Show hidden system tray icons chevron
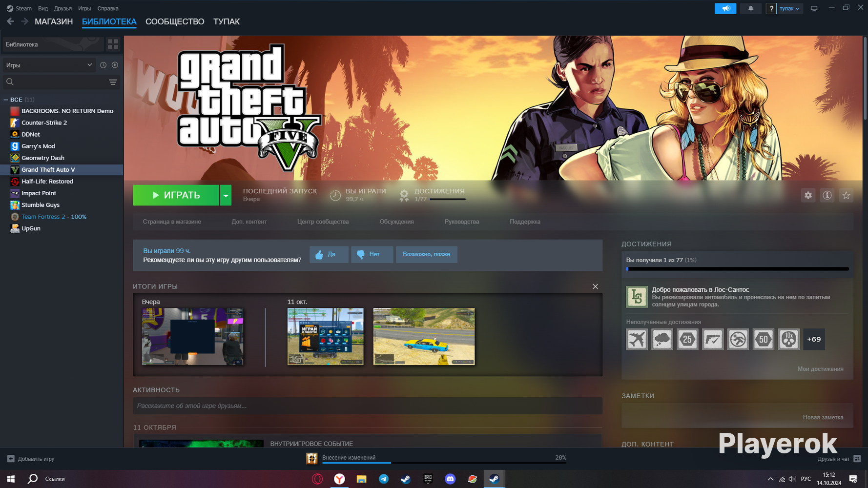 click(x=770, y=479)
